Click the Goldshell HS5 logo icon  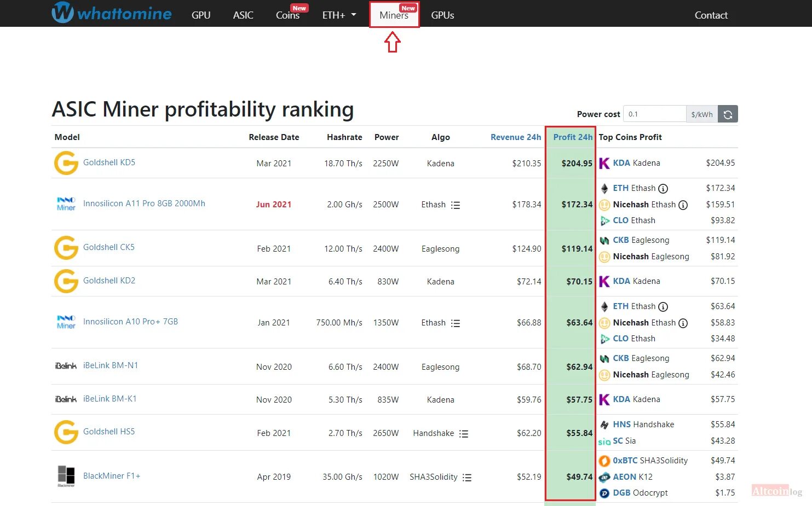66,432
